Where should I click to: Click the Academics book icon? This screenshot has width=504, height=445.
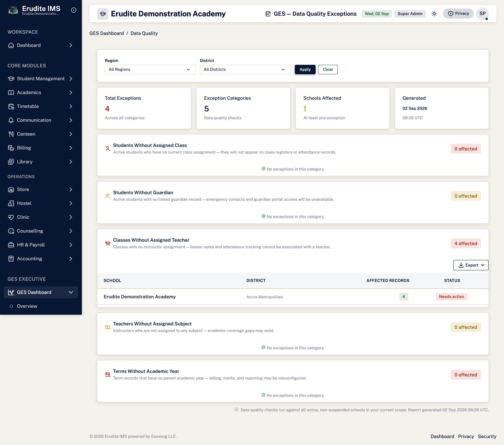click(x=11, y=93)
